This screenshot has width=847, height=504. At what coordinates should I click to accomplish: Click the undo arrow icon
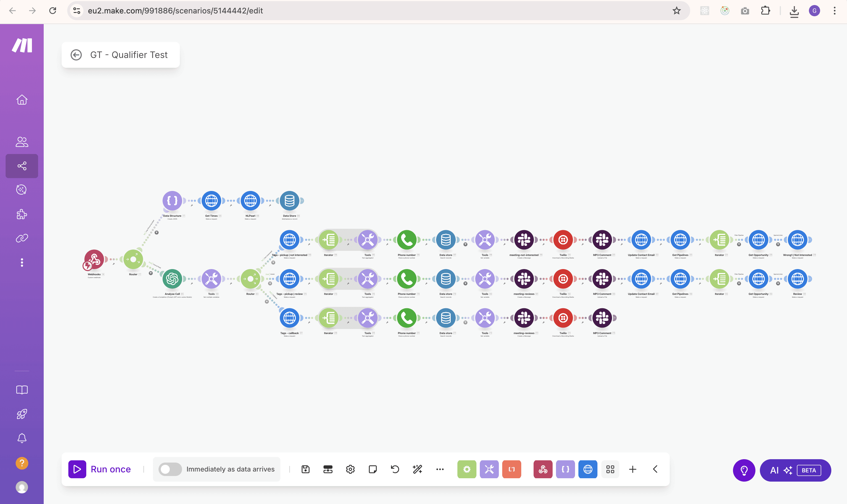(x=395, y=469)
